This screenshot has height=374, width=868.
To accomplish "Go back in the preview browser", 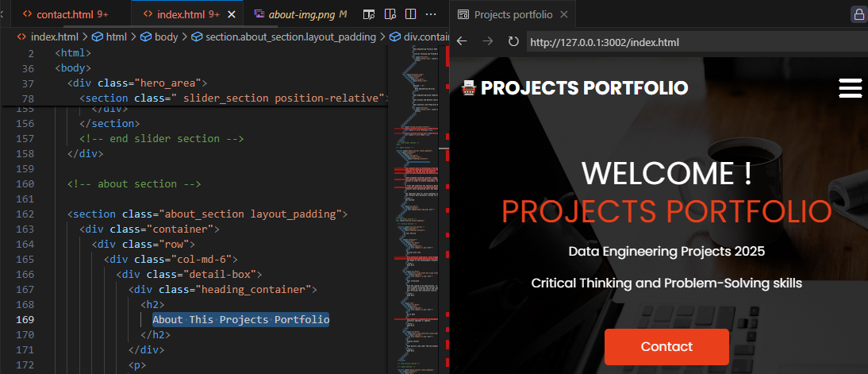I will [462, 41].
